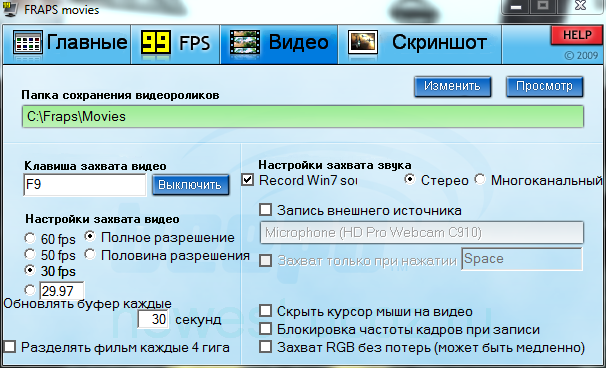Enable Блокировка частоты кадров при записи
Screen dimensions: 606x368
265,329
